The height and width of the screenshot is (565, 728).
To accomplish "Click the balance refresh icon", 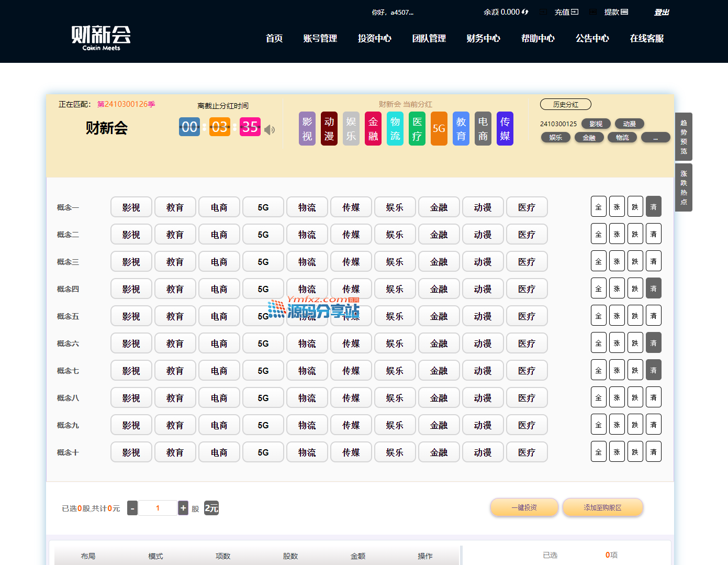I will pyautogui.click(x=525, y=12).
